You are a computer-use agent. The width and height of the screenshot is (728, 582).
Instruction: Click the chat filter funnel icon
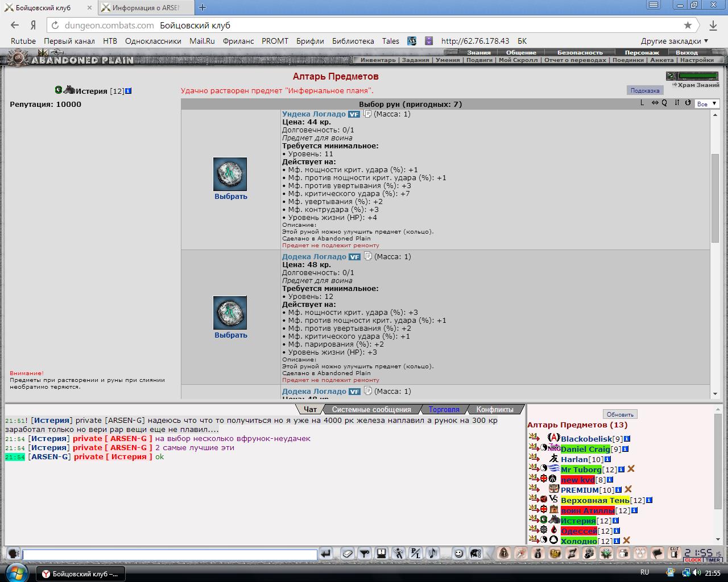tap(365, 554)
